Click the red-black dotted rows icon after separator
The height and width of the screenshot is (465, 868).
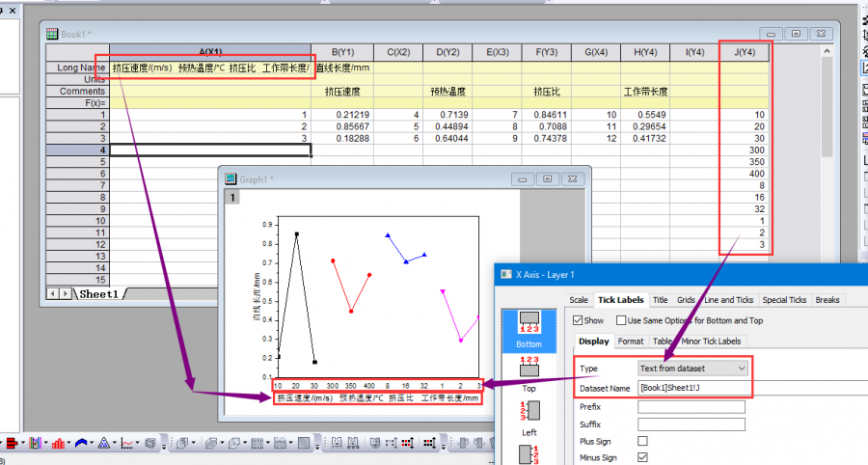click(x=429, y=443)
